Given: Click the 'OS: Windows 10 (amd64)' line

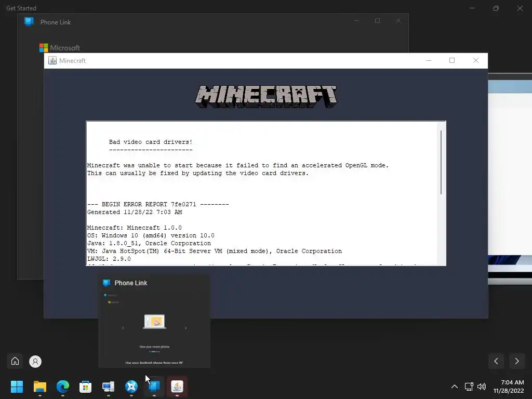Looking at the screenshot, I should [x=151, y=235].
